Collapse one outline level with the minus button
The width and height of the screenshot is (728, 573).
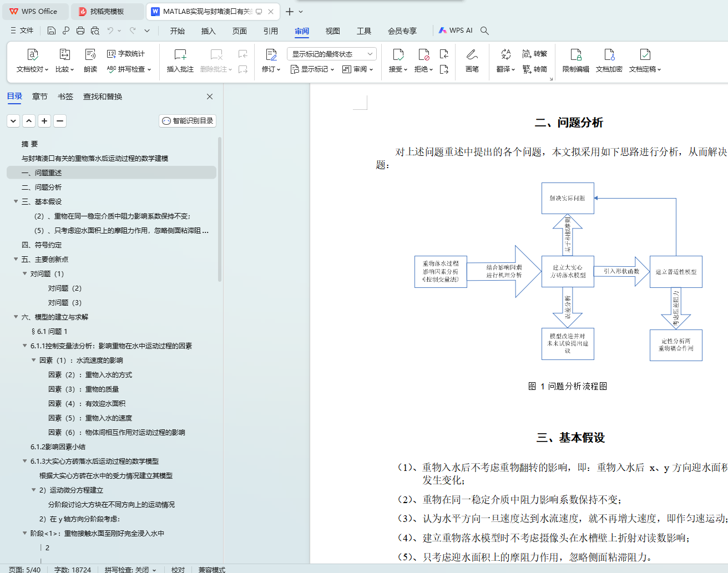60,120
